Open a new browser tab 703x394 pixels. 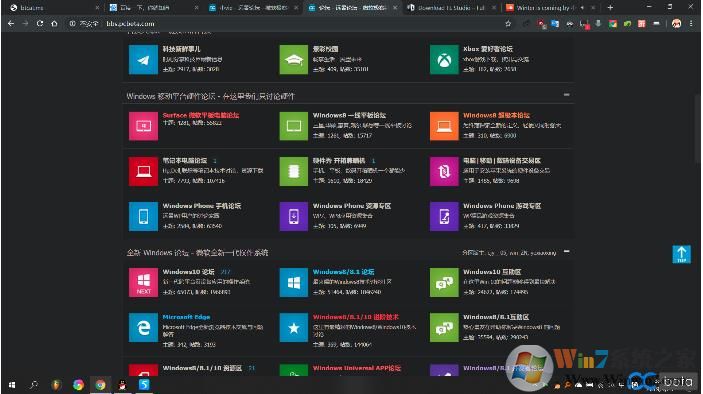610,8
